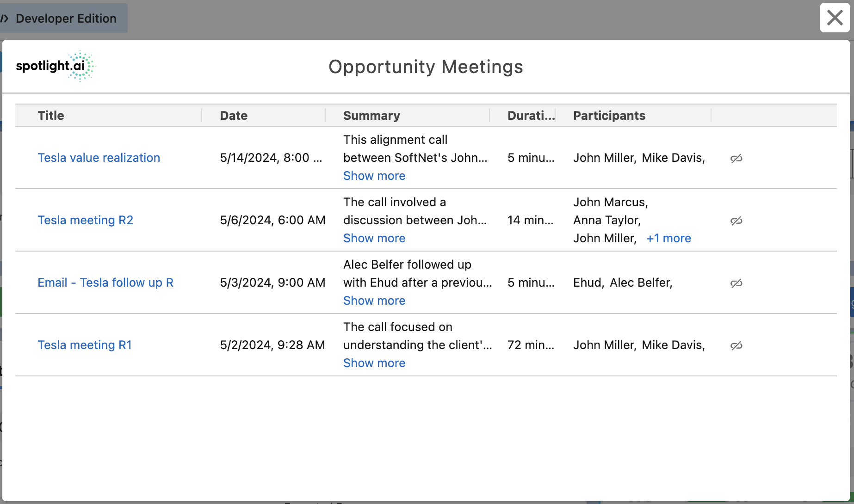Open the Tesla value realization meeting

(x=99, y=158)
